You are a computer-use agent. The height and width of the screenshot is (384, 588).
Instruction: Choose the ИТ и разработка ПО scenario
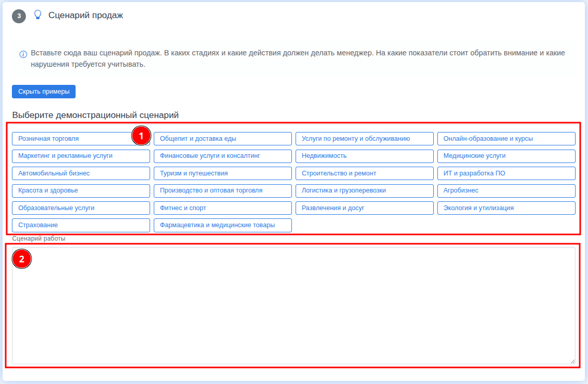(506, 173)
